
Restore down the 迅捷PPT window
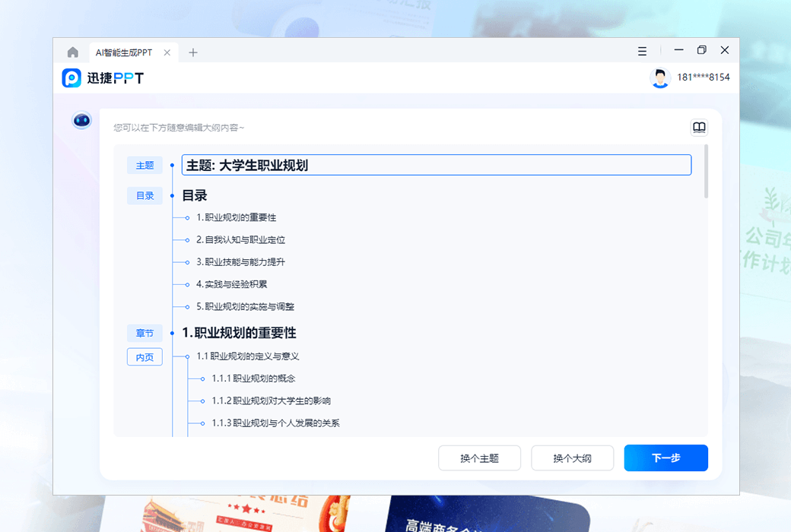(702, 50)
